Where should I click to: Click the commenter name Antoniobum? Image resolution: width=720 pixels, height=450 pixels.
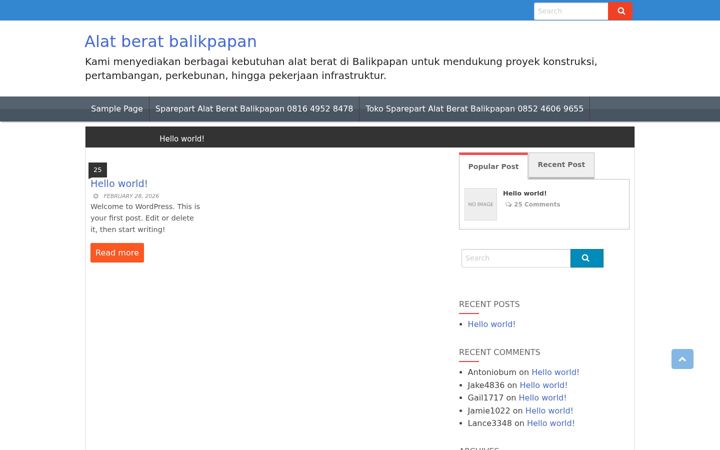(x=492, y=372)
